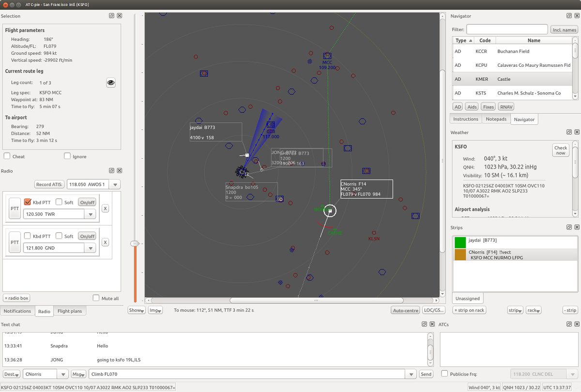Image resolution: width=581 pixels, height=392 pixels.
Task: Click the orange radar zoom slider handle
Action: [135, 243]
